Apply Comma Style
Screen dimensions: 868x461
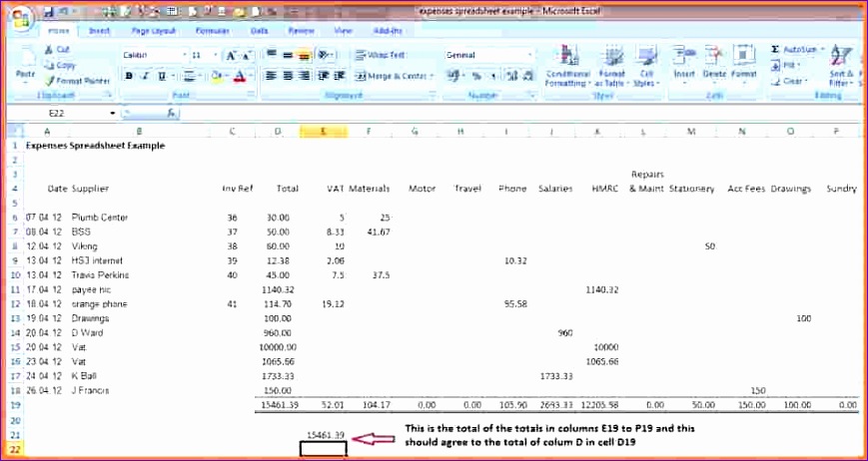(x=492, y=76)
